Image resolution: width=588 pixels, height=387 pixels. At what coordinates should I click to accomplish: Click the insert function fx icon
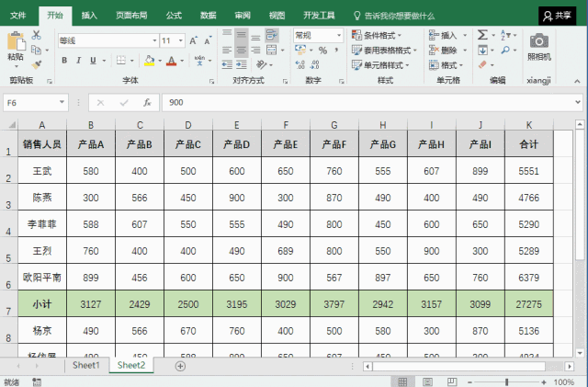click(147, 103)
